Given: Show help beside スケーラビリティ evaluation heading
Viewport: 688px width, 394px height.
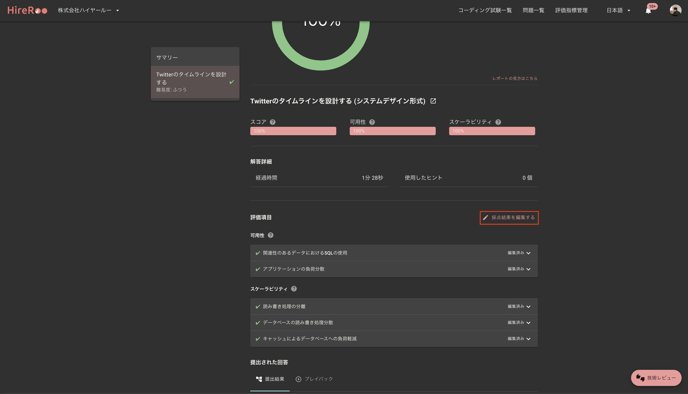Looking at the screenshot, I should [x=294, y=289].
